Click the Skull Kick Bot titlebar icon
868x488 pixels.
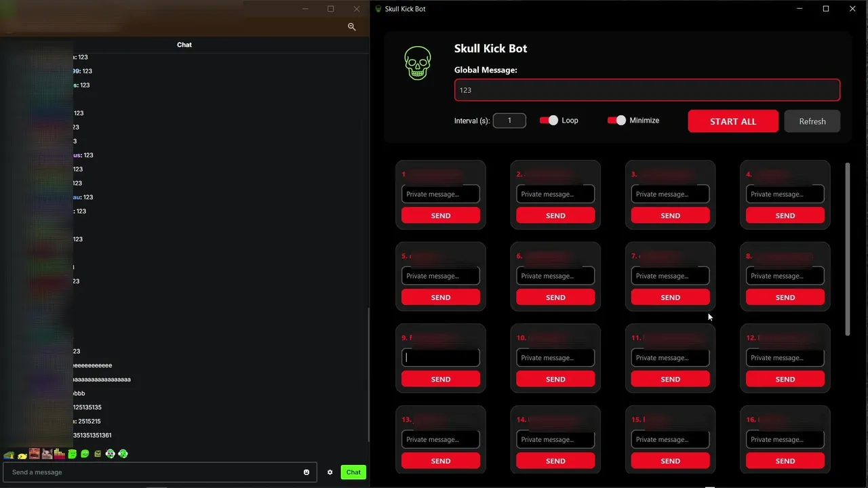click(x=378, y=9)
